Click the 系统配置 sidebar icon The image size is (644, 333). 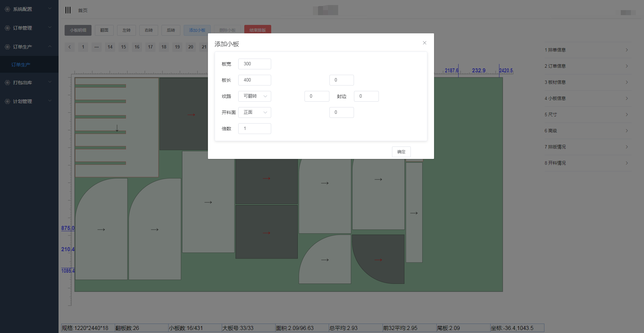coord(7,9)
